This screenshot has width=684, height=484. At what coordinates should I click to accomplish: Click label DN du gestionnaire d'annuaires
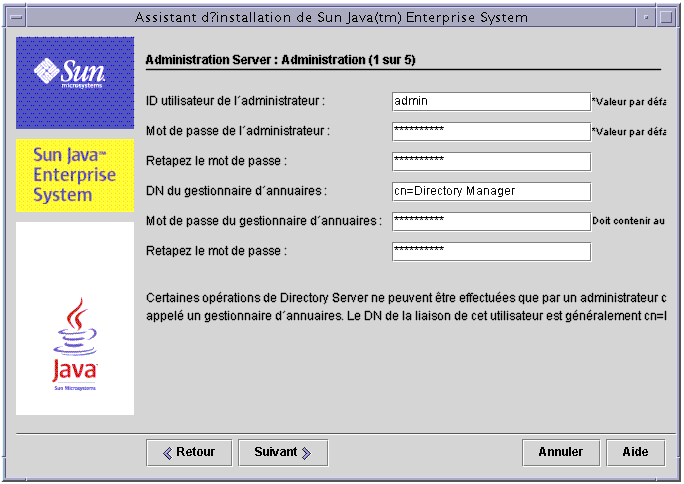(x=236, y=191)
